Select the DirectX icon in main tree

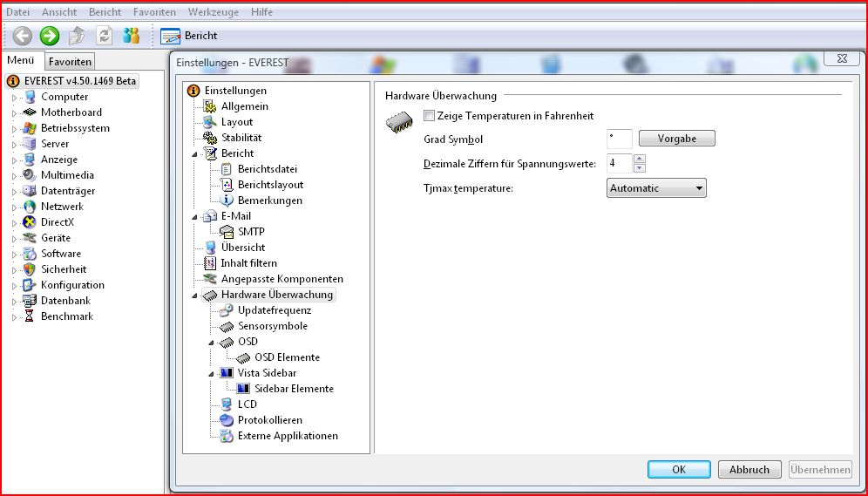click(30, 222)
